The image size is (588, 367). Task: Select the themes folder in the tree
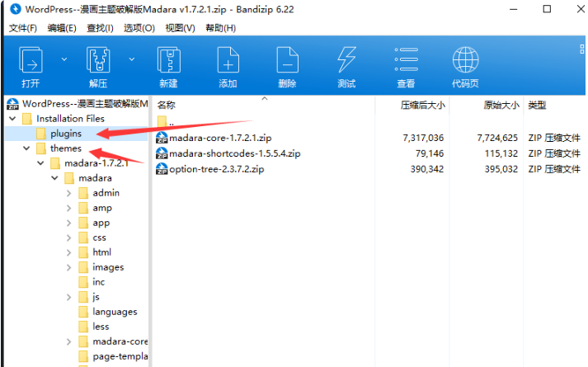point(66,148)
